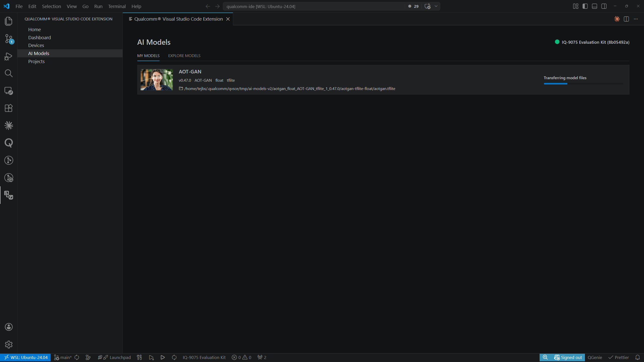Go back using the navigation arrow

click(208, 6)
